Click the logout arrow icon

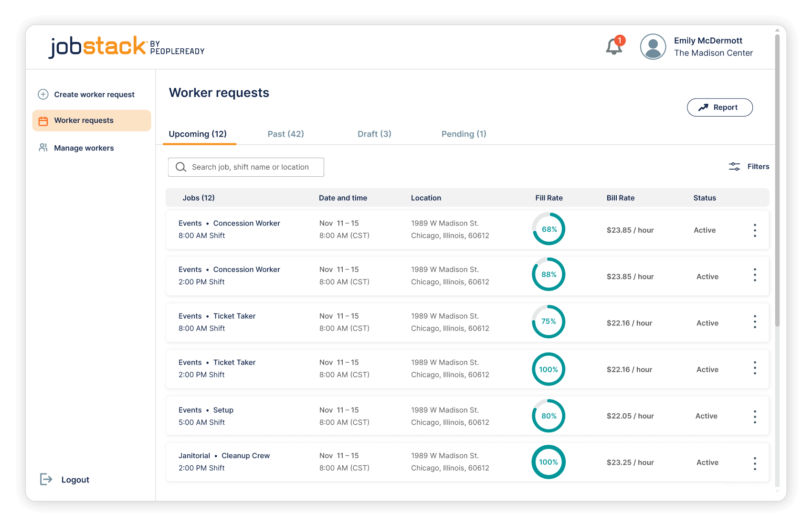pos(46,479)
